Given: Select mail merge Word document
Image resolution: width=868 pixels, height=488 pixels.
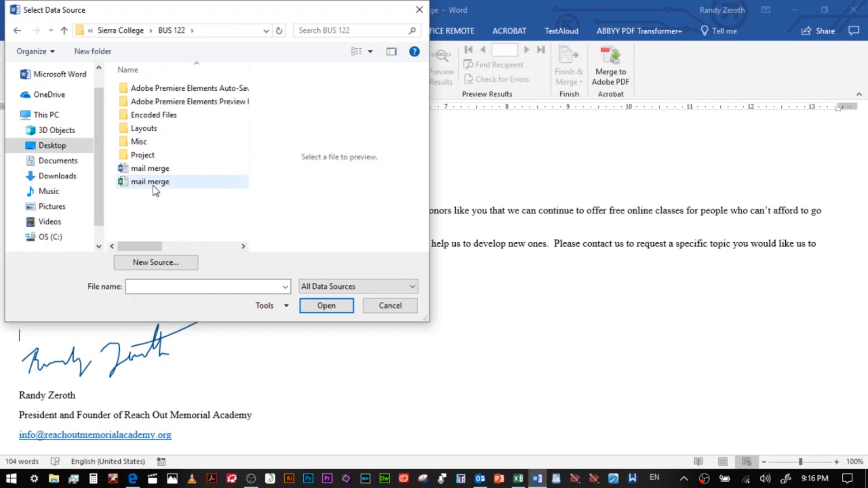Looking at the screenshot, I should pos(182,168).
